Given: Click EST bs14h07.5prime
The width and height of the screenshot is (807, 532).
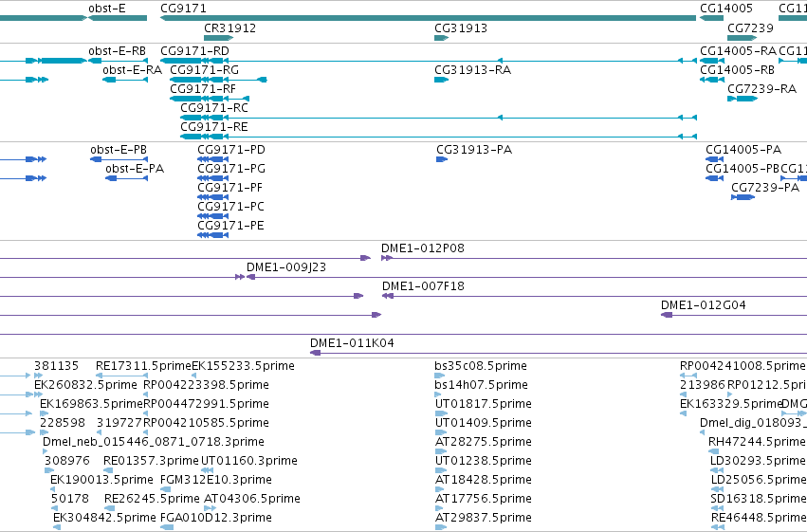Looking at the screenshot, I should pos(439,394).
